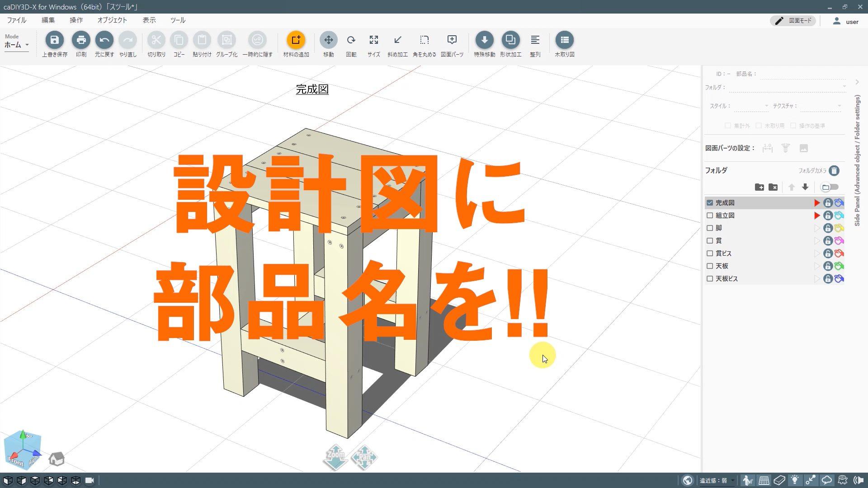Click the red triangle on 完成図 row
The height and width of the screenshot is (488, 868).
(817, 203)
